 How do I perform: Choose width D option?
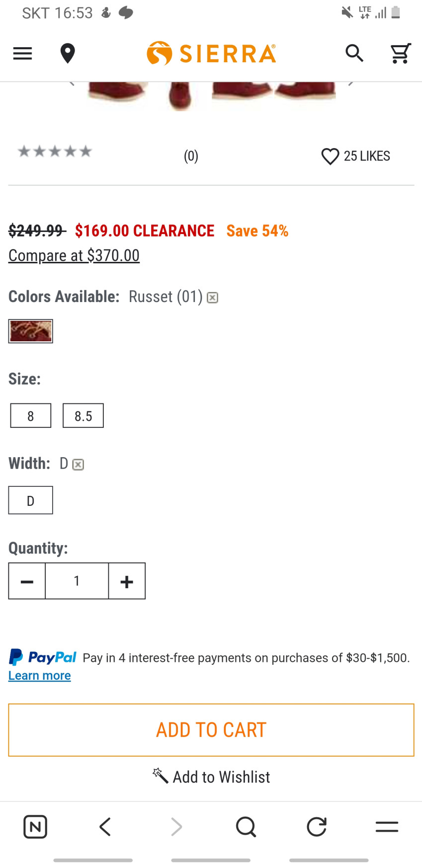(x=31, y=500)
